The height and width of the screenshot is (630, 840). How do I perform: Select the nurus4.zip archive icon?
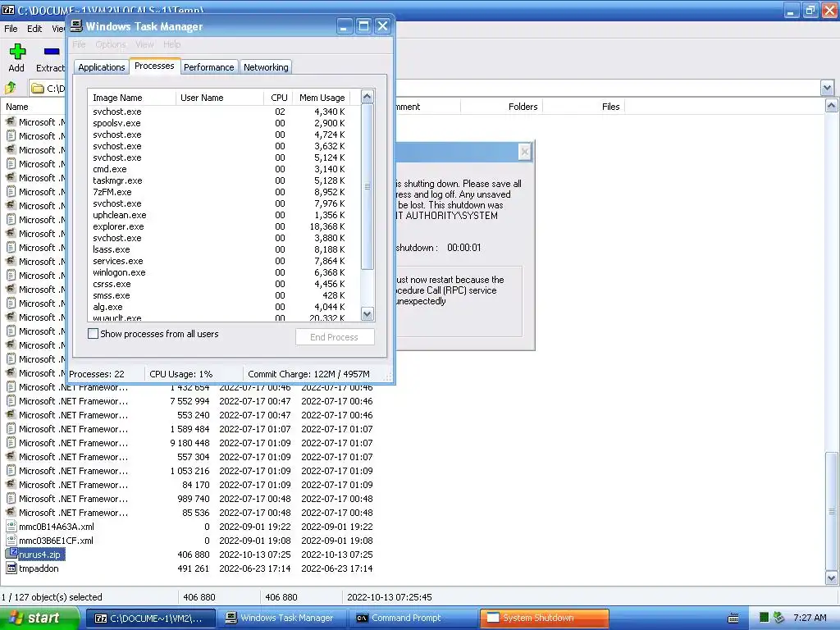pos(11,554)
